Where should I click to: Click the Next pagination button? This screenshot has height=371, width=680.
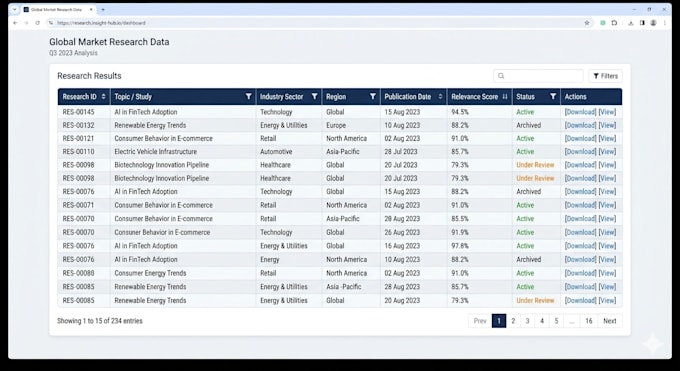tap(609, 321)
